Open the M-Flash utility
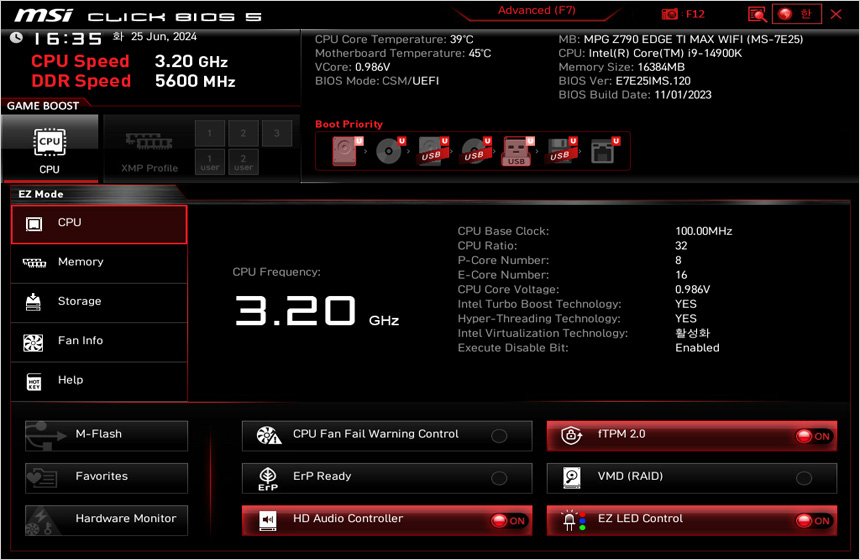 coord(106,435)
